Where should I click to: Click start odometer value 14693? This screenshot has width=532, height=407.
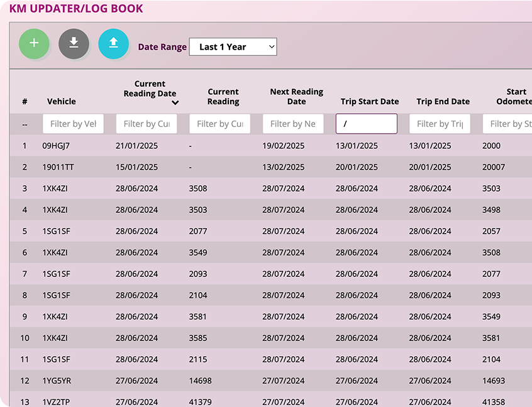tap(494, 381)
